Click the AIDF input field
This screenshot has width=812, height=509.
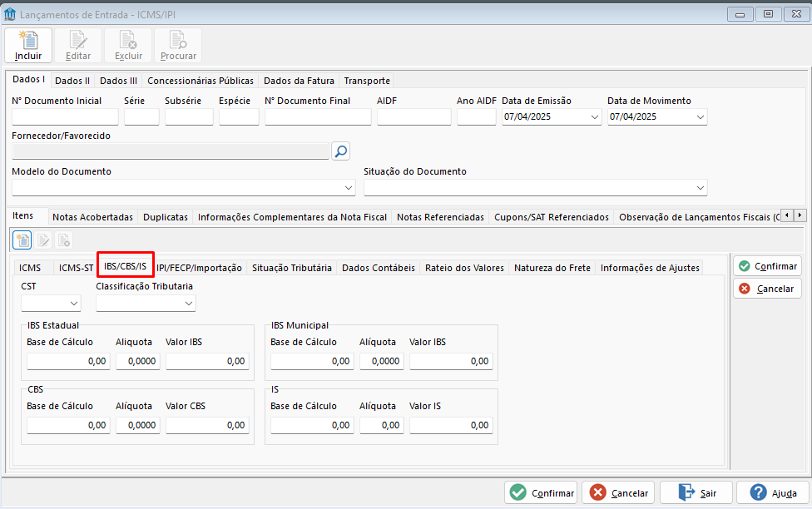click(413, 117)
